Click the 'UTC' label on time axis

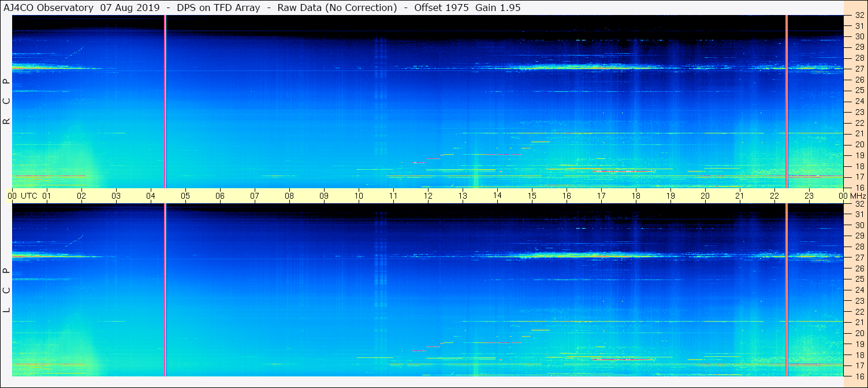pos(29,196)
